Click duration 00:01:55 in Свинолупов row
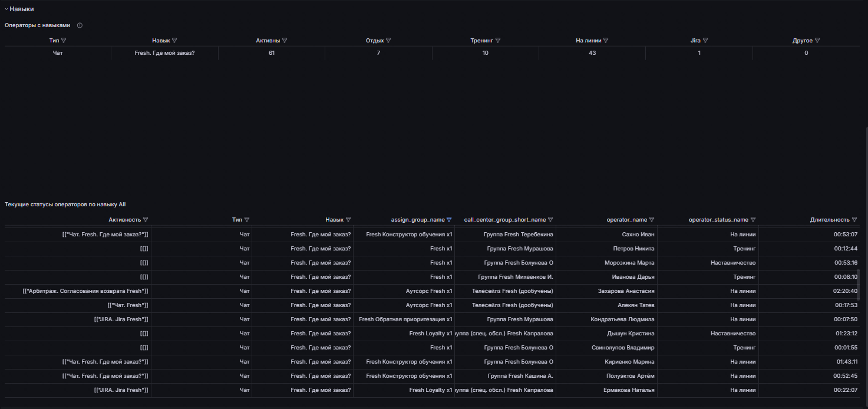The height and width of the screenshot is (409, 868). point(846,348)
